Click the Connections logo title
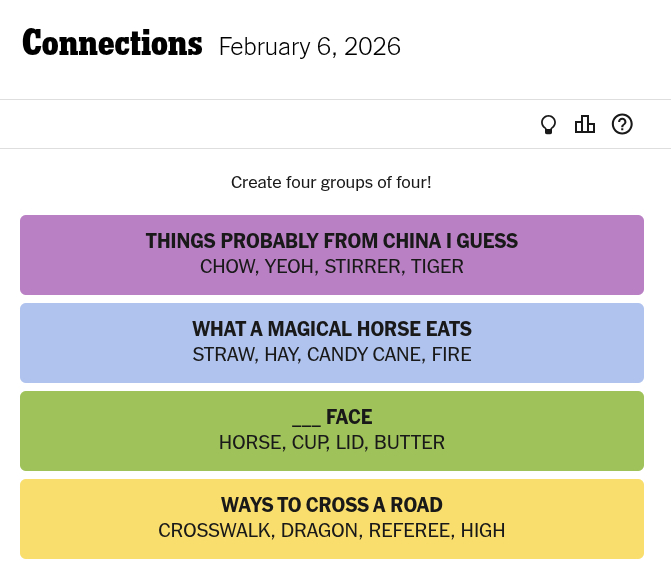Image resolution: width=671 pixels, height=579 pixels. point(112,44)
